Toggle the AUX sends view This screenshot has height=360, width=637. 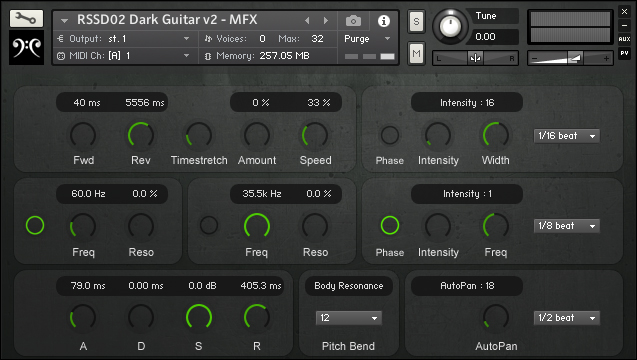coord(624,39)
